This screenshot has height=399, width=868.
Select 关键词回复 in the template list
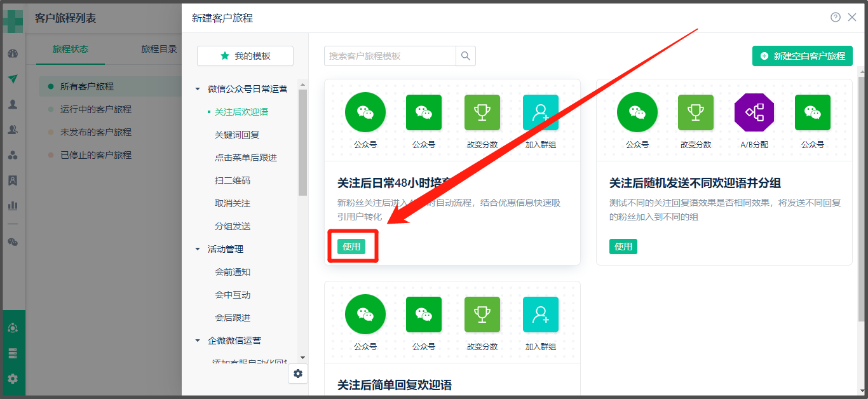coord(237,135)
